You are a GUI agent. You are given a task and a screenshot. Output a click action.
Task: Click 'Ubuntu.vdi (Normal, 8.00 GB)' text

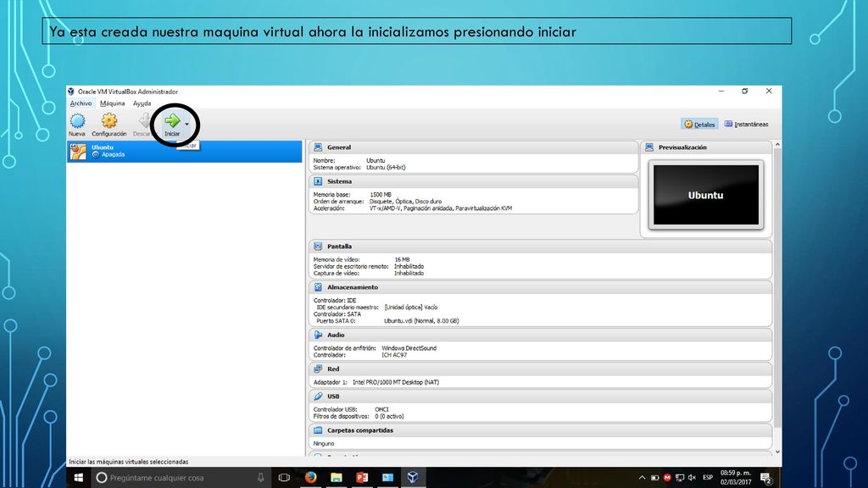point(421,321)
